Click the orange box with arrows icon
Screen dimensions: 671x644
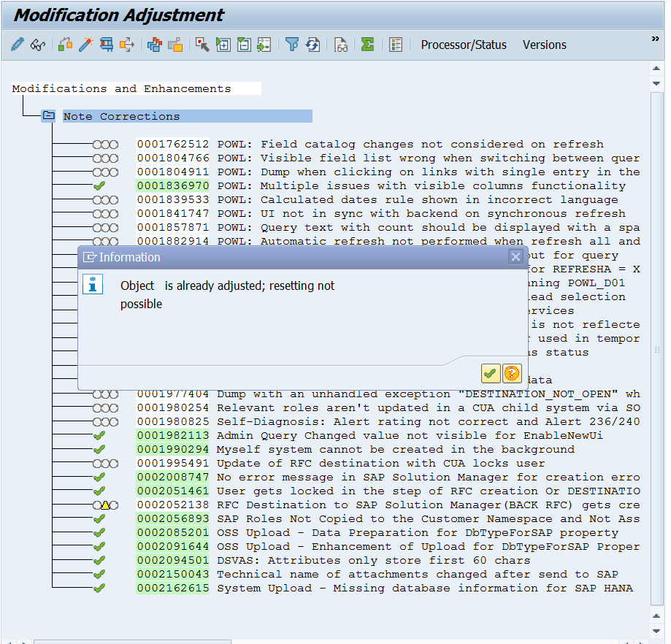(x=127, y=45)
